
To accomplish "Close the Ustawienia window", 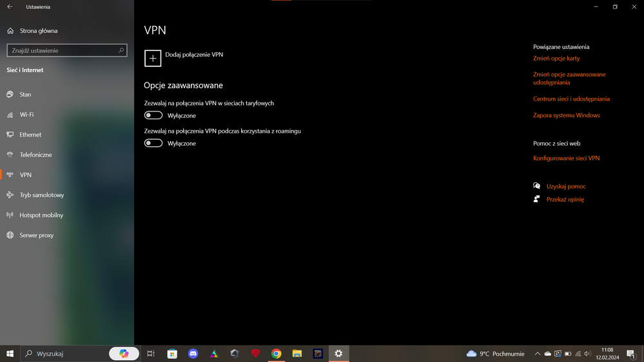I will [x=634, y=6].
